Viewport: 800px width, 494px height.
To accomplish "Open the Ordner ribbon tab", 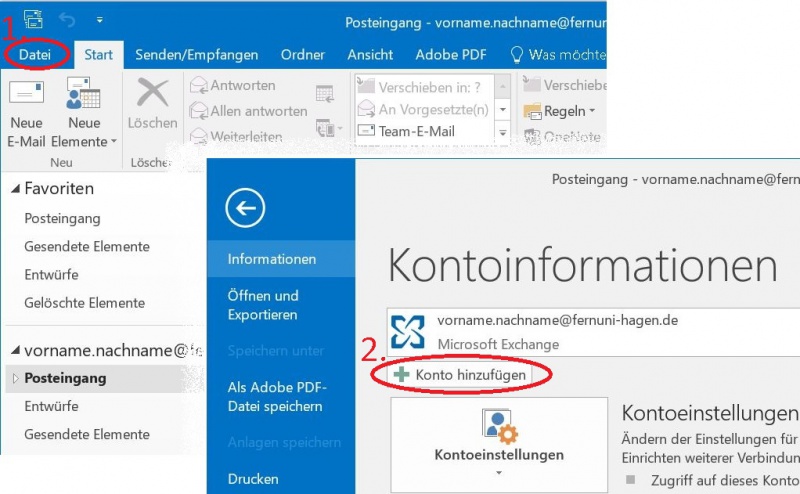I will (303, 55).
